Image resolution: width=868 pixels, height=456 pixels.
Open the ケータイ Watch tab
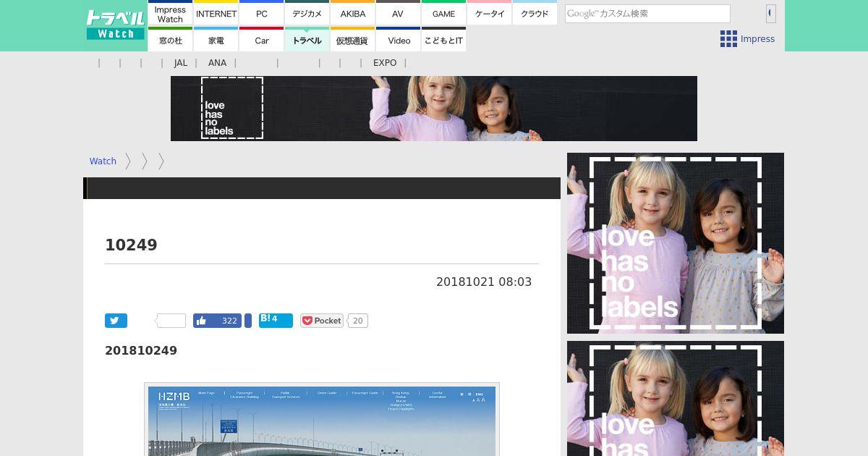click(489, 13)
